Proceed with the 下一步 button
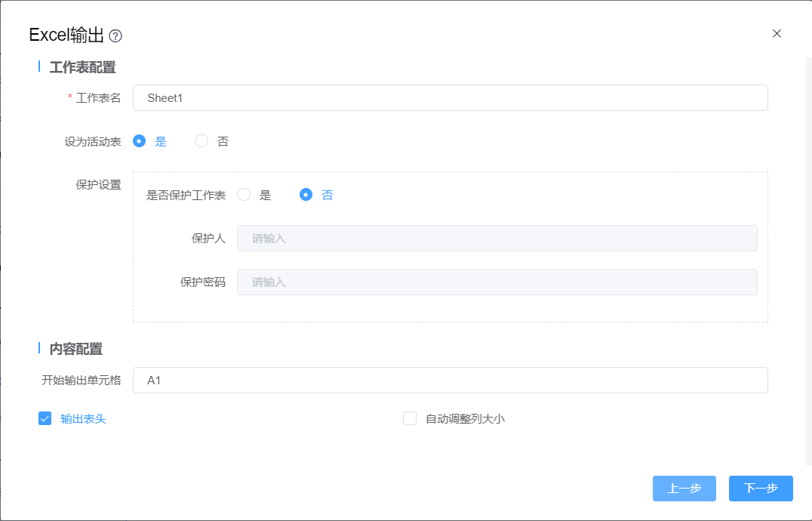 761,489
